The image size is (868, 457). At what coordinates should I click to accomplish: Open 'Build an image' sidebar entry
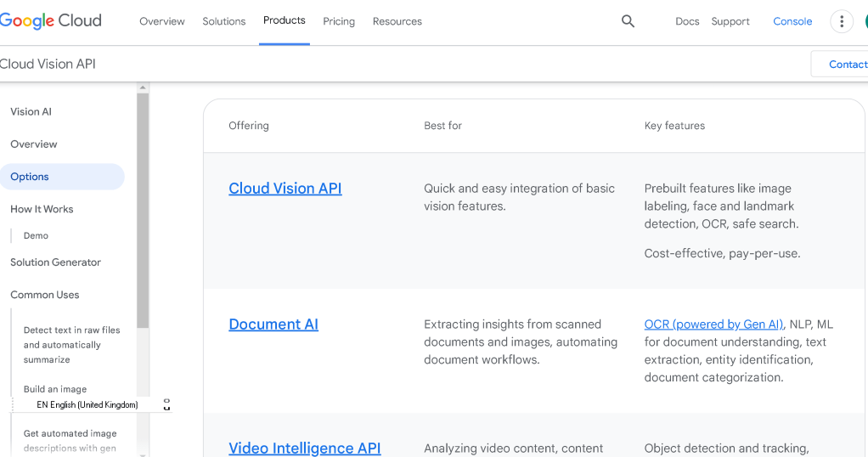tap(55, 389)
